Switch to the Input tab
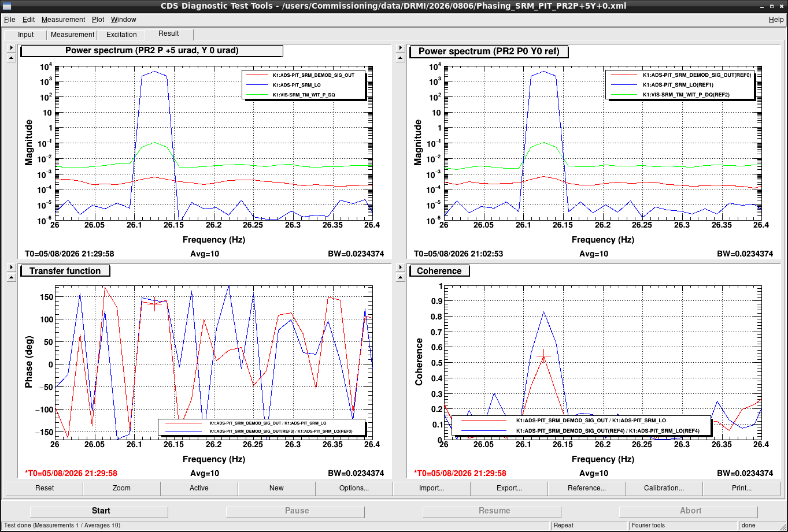This screenshot has height=532, width=788. (26, 35)
